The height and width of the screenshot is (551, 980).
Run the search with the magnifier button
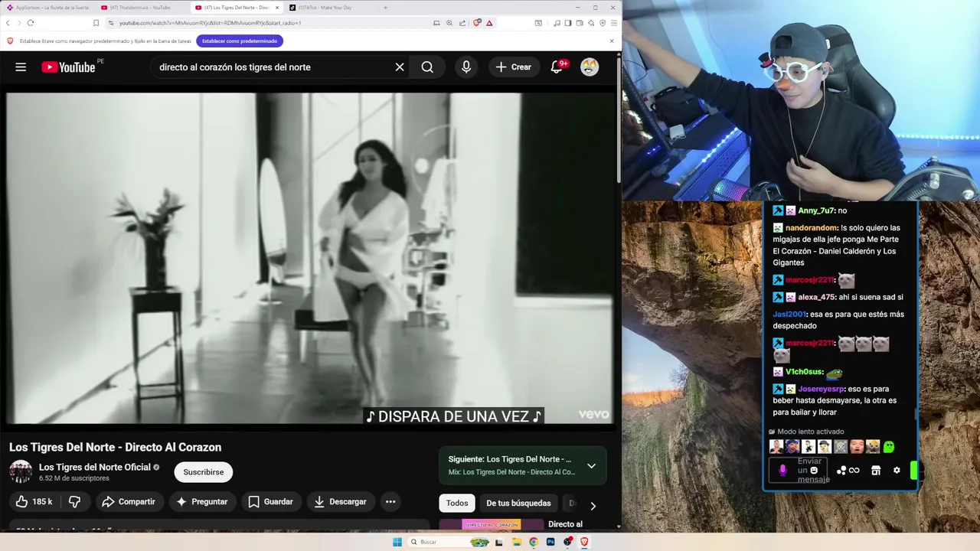pyautogui.click(x=427, y=67)
